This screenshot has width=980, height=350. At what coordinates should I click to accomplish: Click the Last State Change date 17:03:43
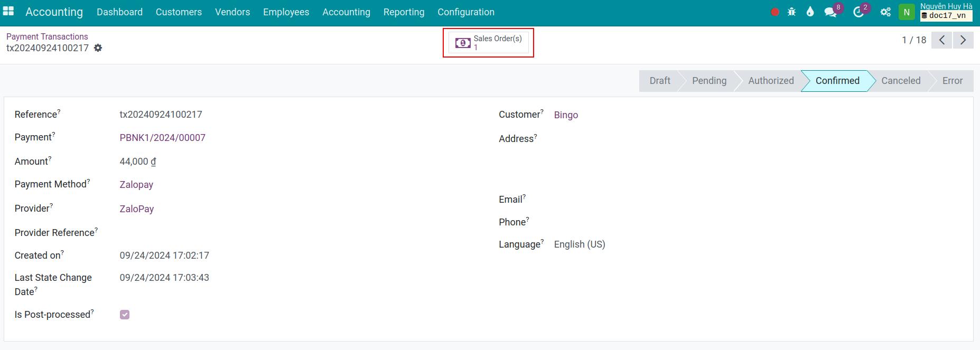coord(164,278)
